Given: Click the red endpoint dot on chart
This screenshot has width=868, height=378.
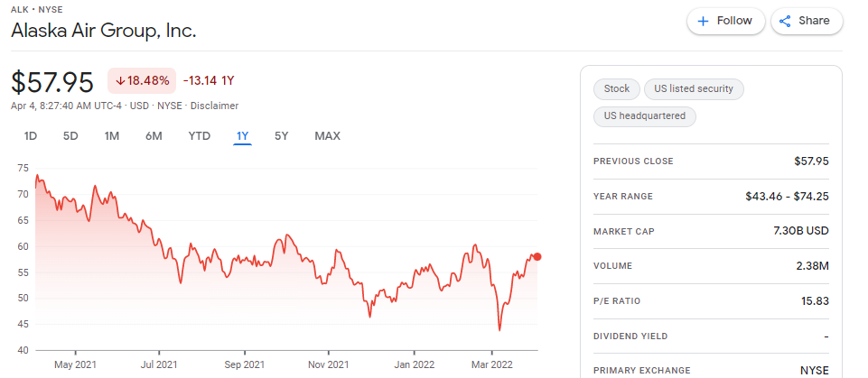Looking at the screenshot, I should click(537, 256).
